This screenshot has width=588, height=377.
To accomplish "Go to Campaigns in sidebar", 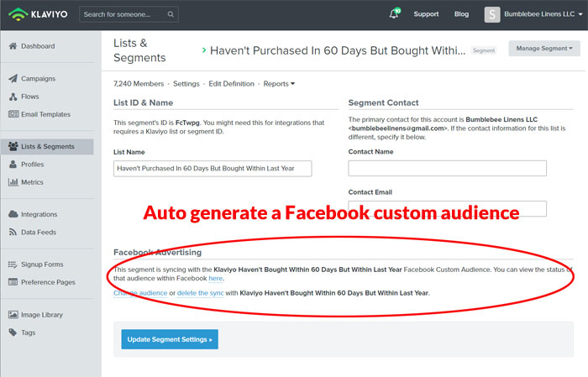I will (x=39, y=79).
